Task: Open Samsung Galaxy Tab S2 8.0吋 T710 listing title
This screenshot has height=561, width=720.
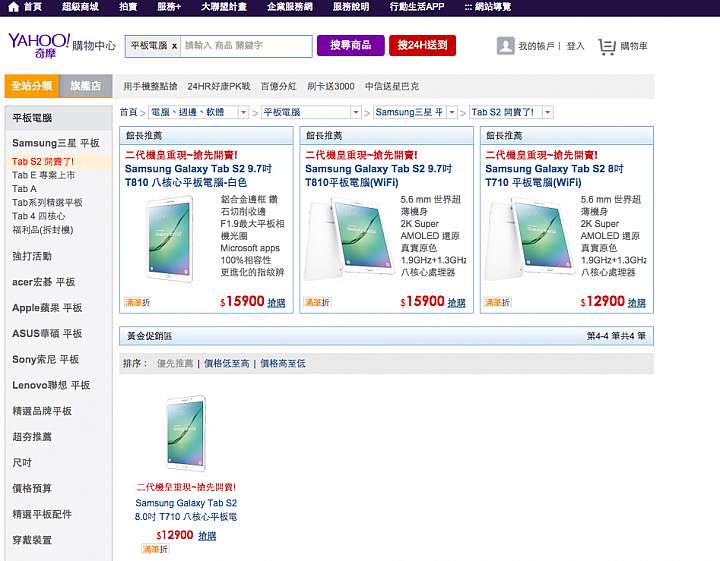Action: tap(186, 510)
